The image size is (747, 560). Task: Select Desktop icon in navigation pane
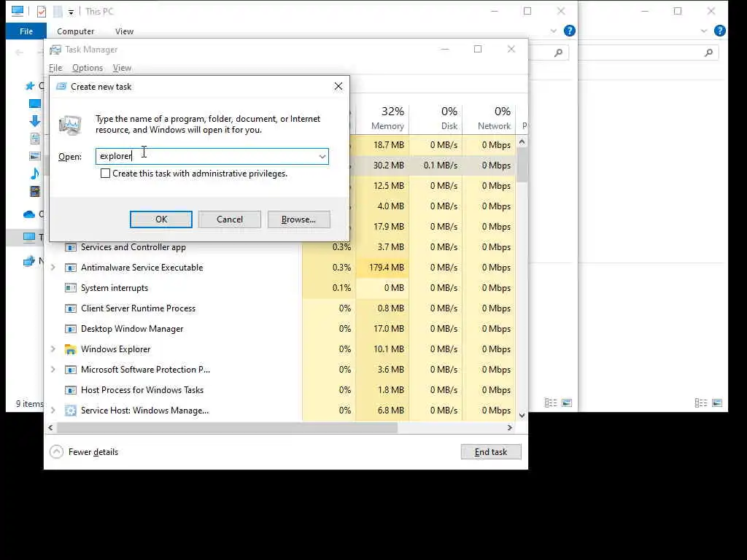pyautogui.click(x=35, y=104)
